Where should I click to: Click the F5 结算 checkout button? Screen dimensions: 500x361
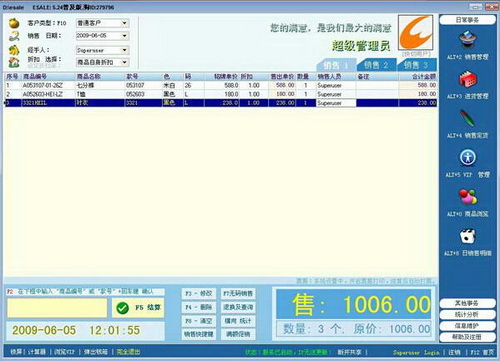coord(138,308)
